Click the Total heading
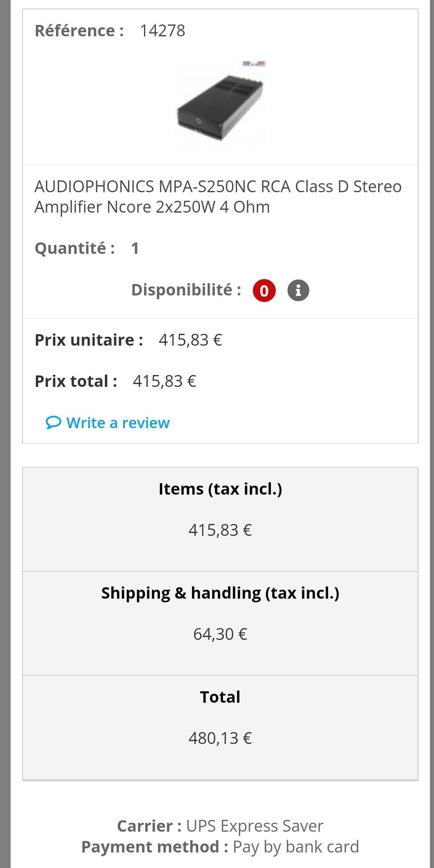The height and width of the screenshot is (868, 434). (220, 697)
